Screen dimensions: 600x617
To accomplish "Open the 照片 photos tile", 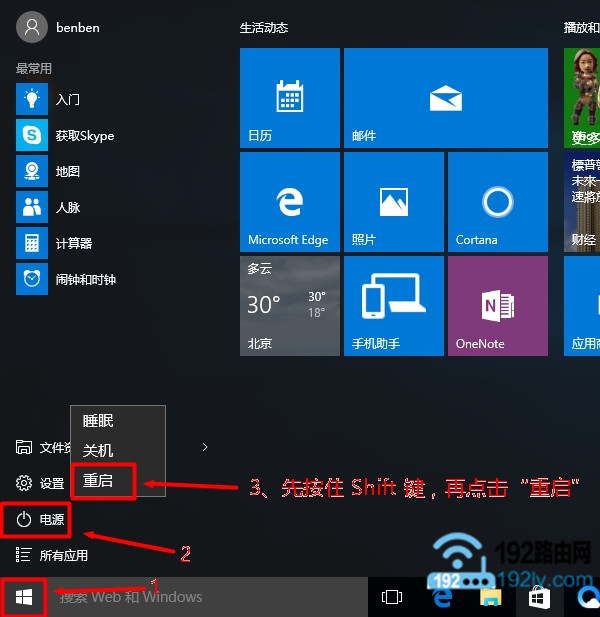I will (394, 202).
